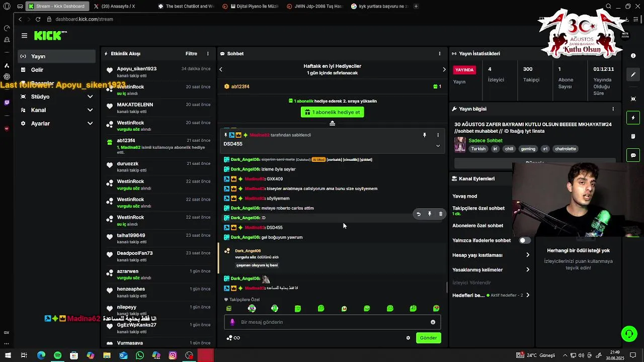
Task: Open Sohbet panel options menu
Action: pyautogui.click(x=440, y=54)
